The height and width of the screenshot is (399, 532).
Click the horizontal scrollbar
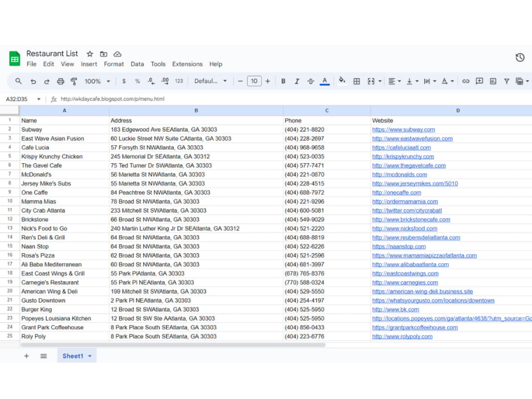(173, 345)
